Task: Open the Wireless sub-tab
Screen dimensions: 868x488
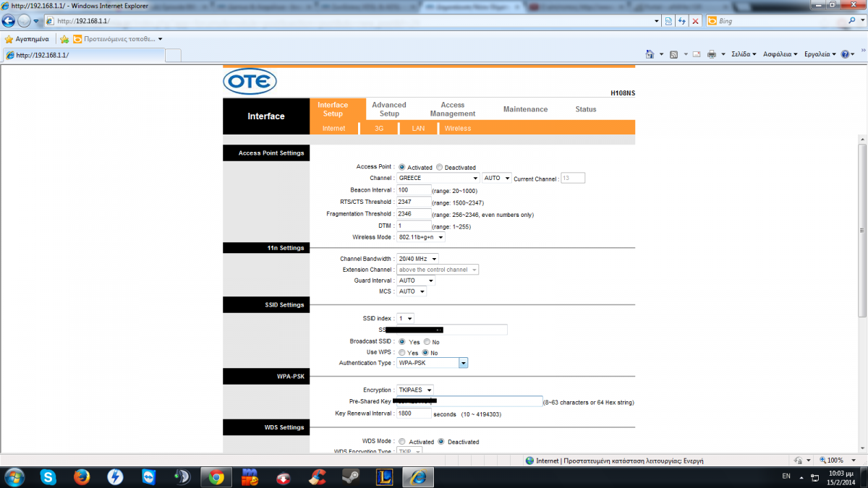Action: coord(458,129)
